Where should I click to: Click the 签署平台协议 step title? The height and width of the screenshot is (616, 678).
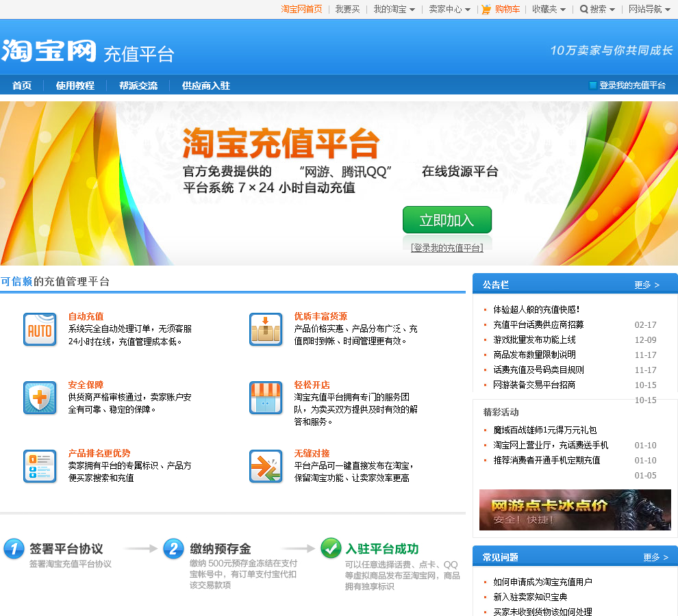pos(66,548)
